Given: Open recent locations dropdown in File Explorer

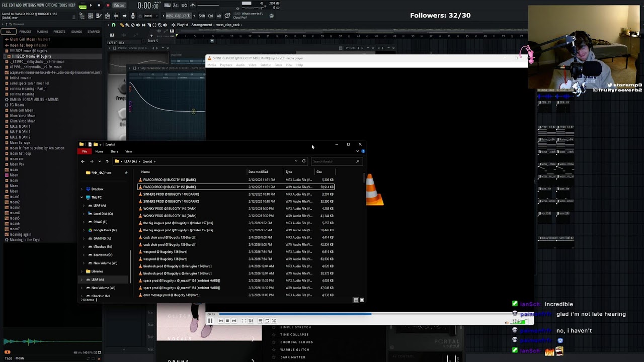Looking at the screenshot, I should (99, 161).
